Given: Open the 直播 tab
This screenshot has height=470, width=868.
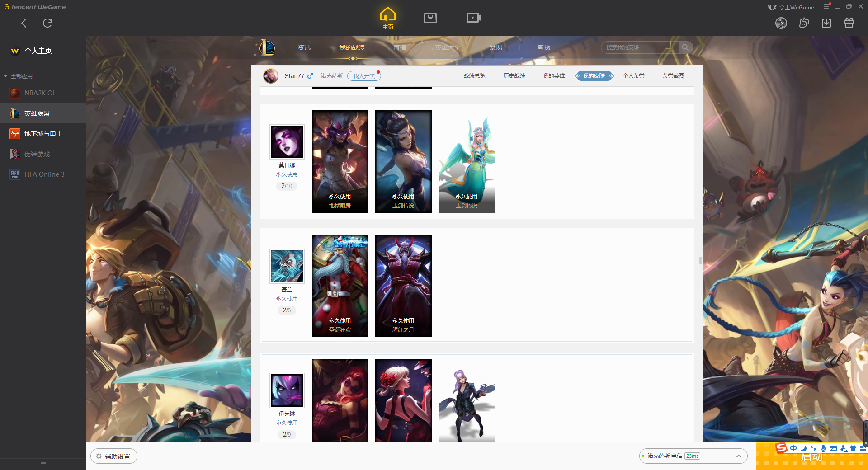Looking at the screenshot, I should click(x=400, y=47).
